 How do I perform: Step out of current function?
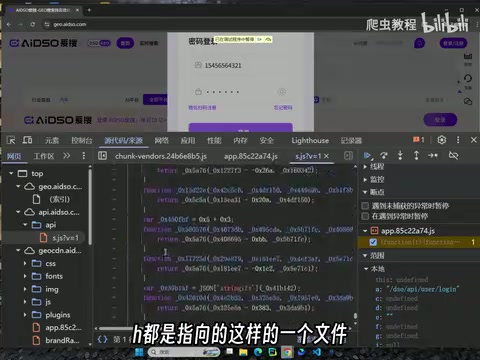416,156
